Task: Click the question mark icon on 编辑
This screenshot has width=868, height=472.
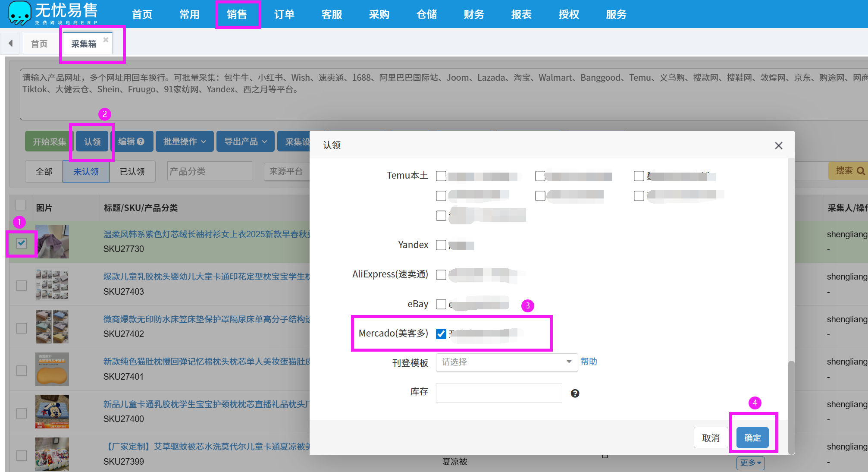Action: coord(141,142)
